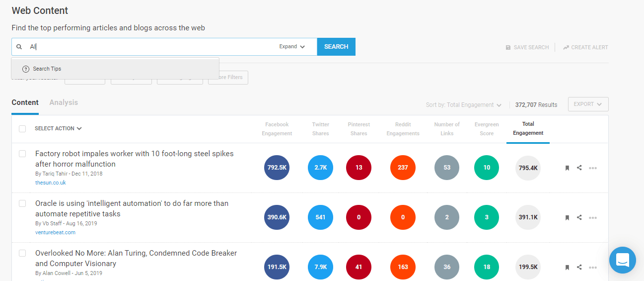Viewport: 644px width, 281px height.
Task: Sort by the Twitter Shares column
Action: click(x=321, y=129)
